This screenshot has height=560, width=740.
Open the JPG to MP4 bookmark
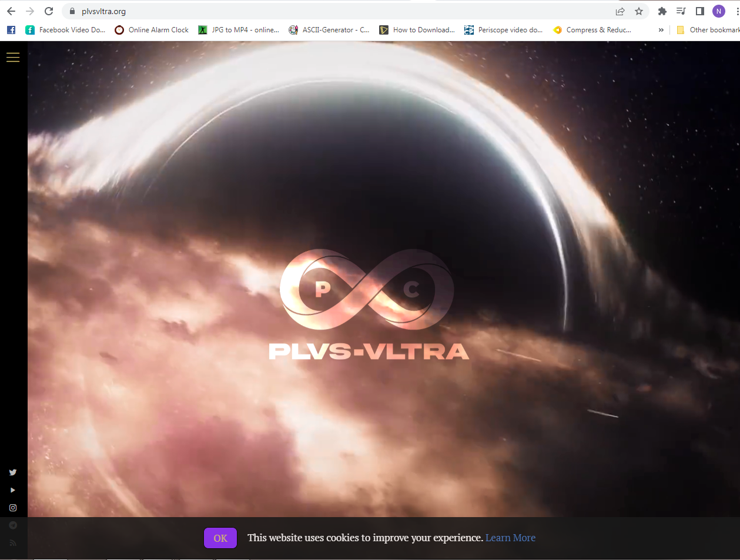[x=239, y=30]
